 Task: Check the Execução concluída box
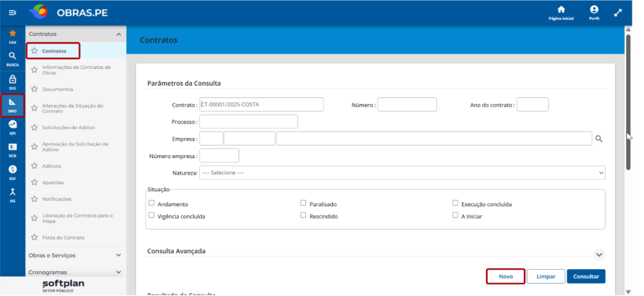455,203
